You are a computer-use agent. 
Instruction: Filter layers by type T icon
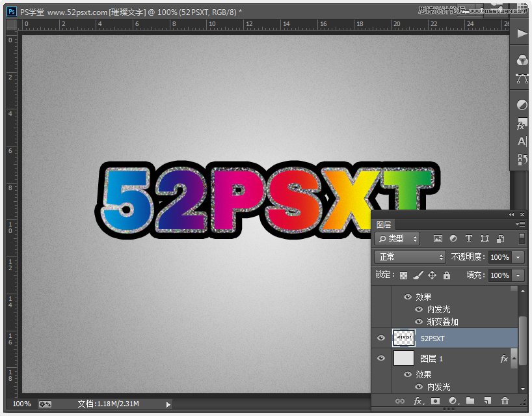(469, 239)
